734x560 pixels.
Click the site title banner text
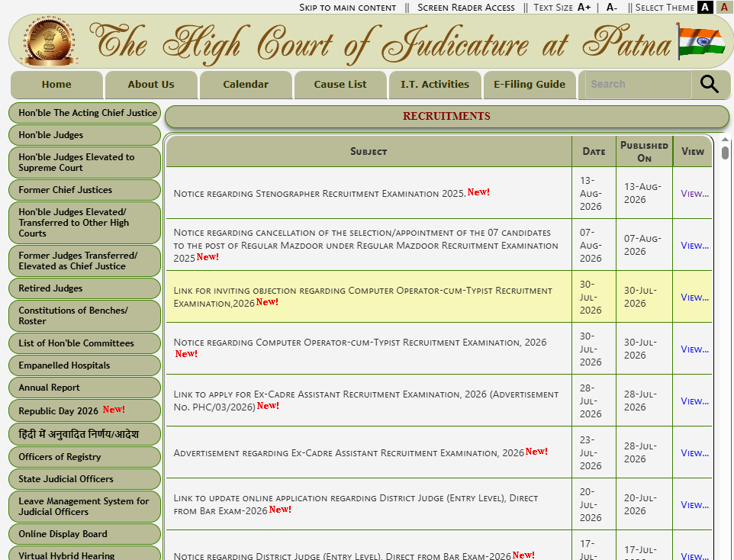(x=380, y=44)
